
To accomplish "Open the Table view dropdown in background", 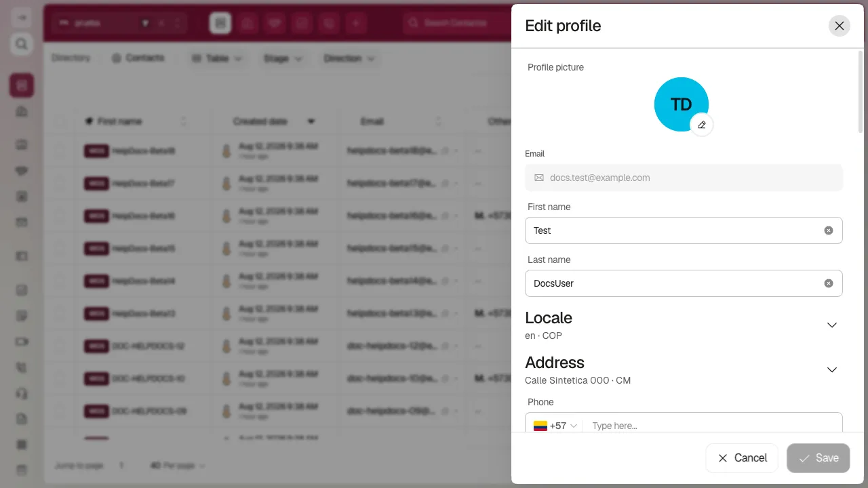I will pyautogui.click(x=217, y=59).
